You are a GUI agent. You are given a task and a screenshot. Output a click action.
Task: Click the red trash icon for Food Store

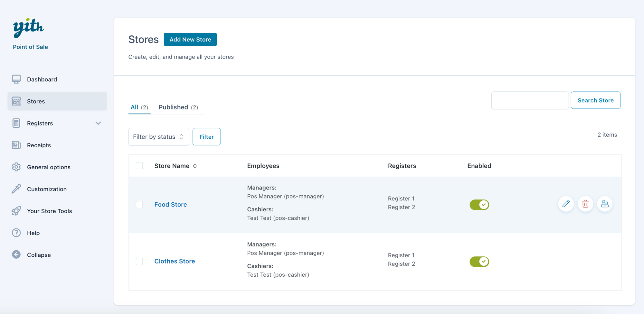(x=585, y=204)
